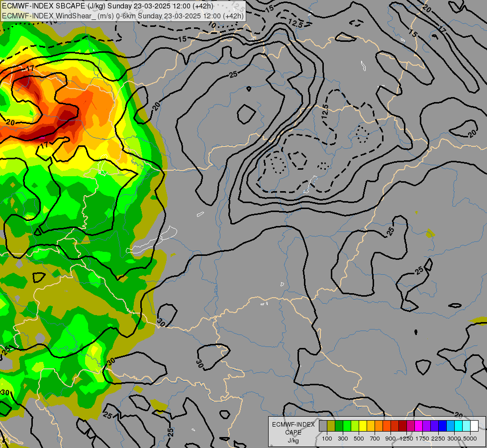487x448 pixels.
Task: Select the pure blue legend swatch
Action: [443, 426]
